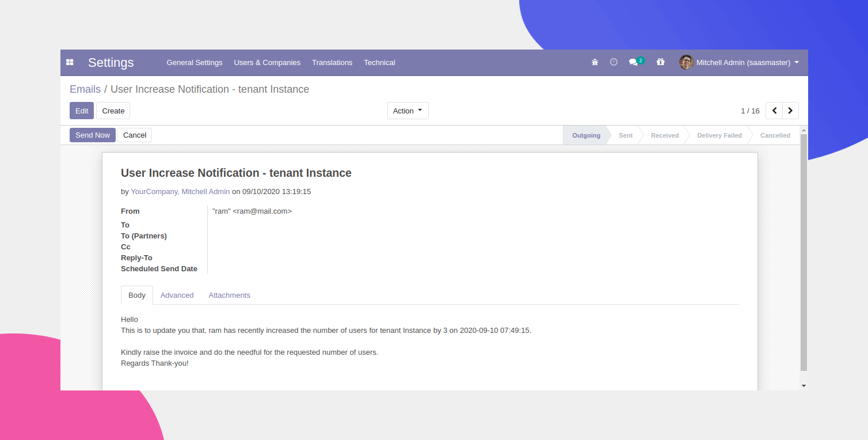This screenshot has height=440, width=868.
Task: Open Translations menu
Action: (x=332, y=62)
